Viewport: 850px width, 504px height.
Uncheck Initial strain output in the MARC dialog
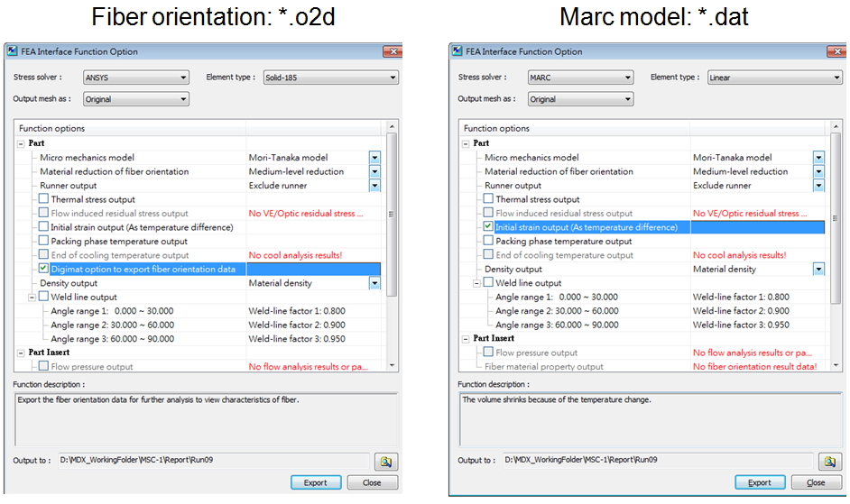pos(488,227)
